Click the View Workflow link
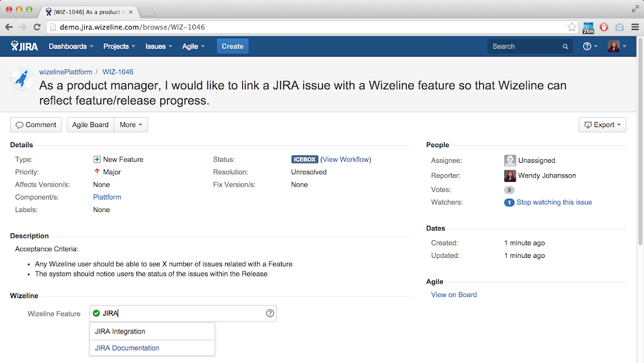This screenshot has width=644, height=363. [x=345, y=159]
